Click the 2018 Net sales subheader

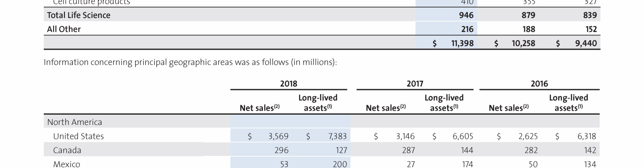click(259, 108)
